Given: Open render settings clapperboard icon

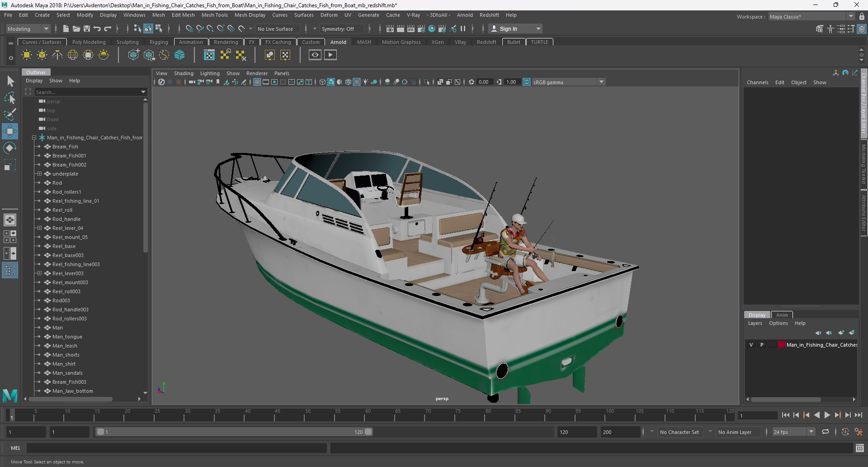Looking at the screenshot, I should [421, 29].
